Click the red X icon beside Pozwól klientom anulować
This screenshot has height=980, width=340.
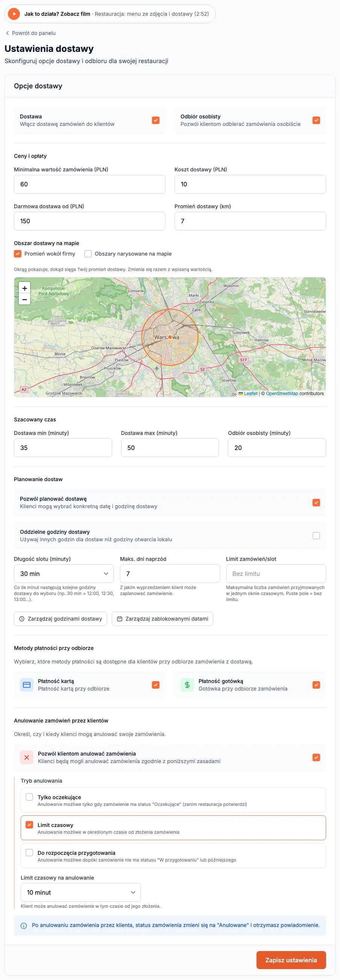(x=27, y=757)
